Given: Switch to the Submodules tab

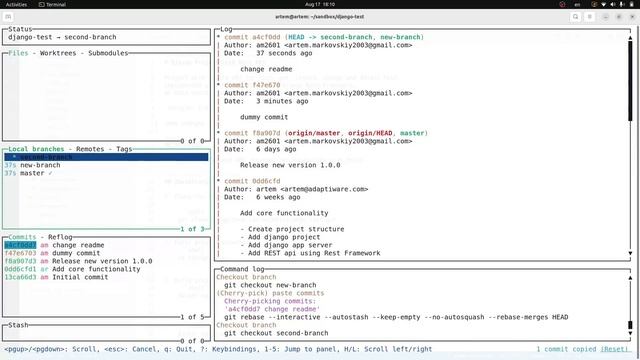Looking at the screenshot, I should pos(108,53).
